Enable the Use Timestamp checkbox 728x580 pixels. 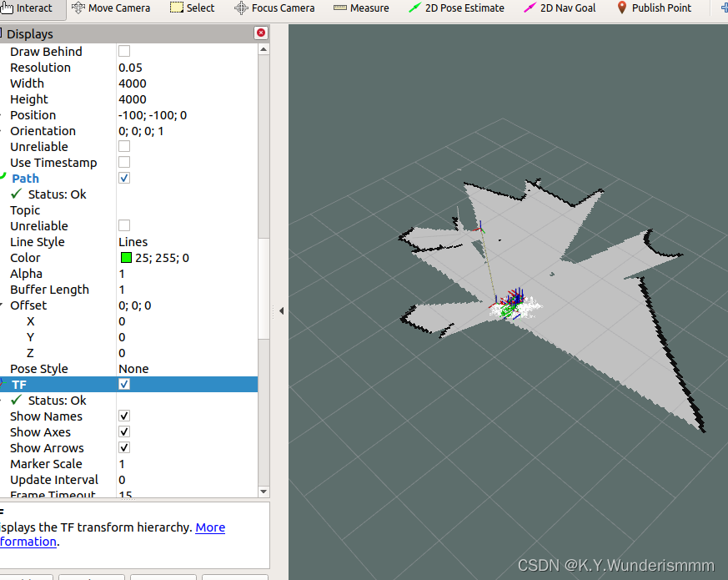(124, 162)
